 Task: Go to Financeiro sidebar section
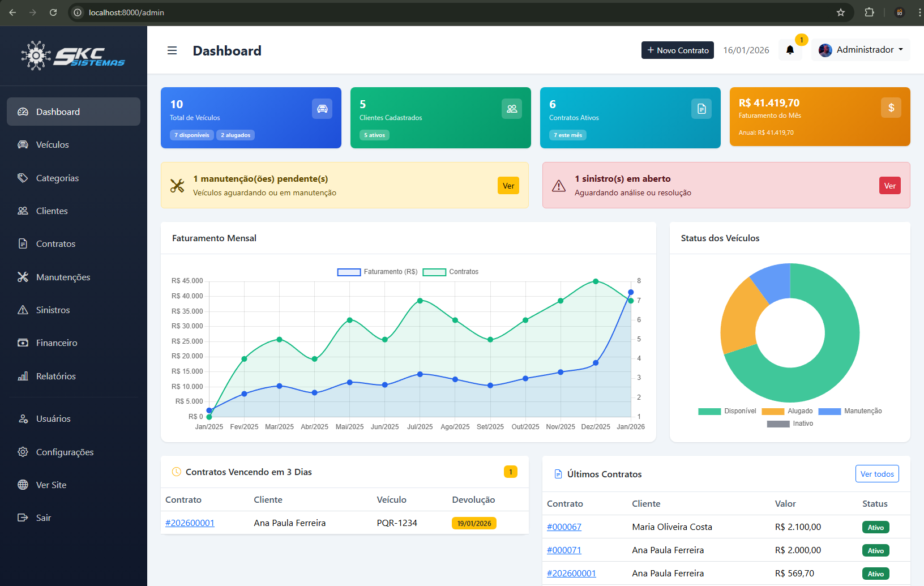click(x=57, y=343)
